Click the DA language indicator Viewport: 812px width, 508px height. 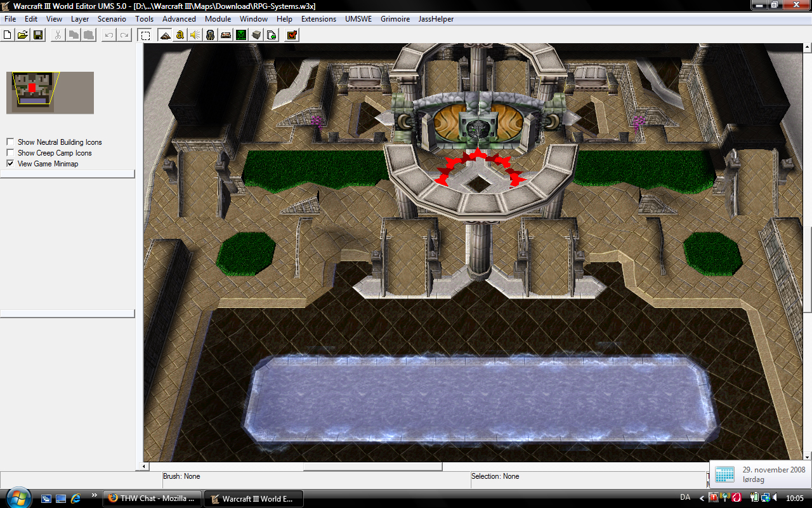685,498
